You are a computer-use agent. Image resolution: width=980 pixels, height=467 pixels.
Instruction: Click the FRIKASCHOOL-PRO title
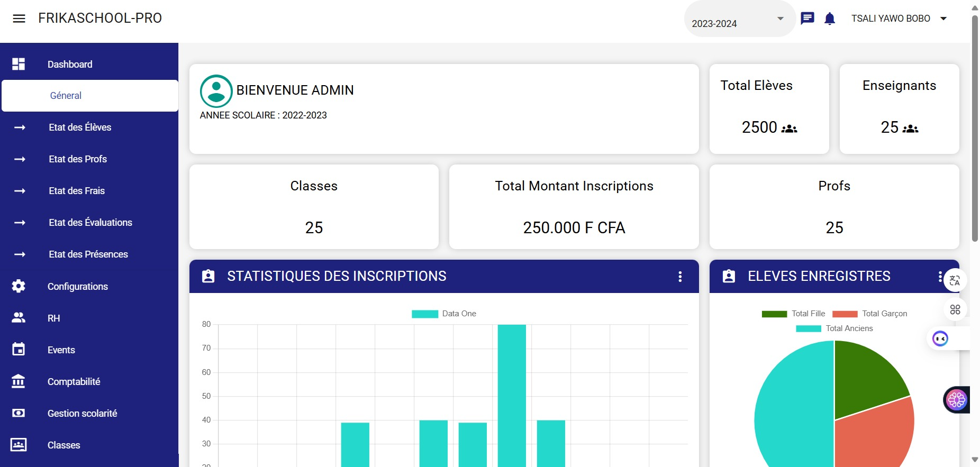pyautogui.click(x=100, y=18)
